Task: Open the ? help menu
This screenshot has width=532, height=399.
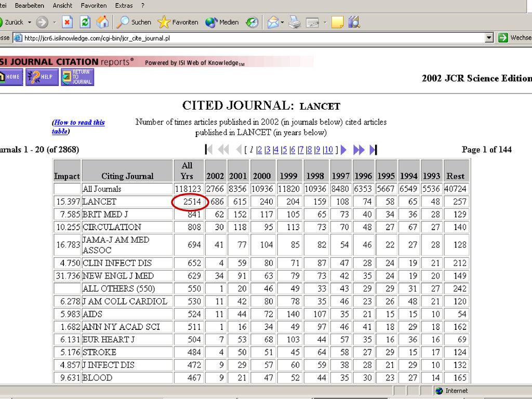Action: (x=143, y=6)
